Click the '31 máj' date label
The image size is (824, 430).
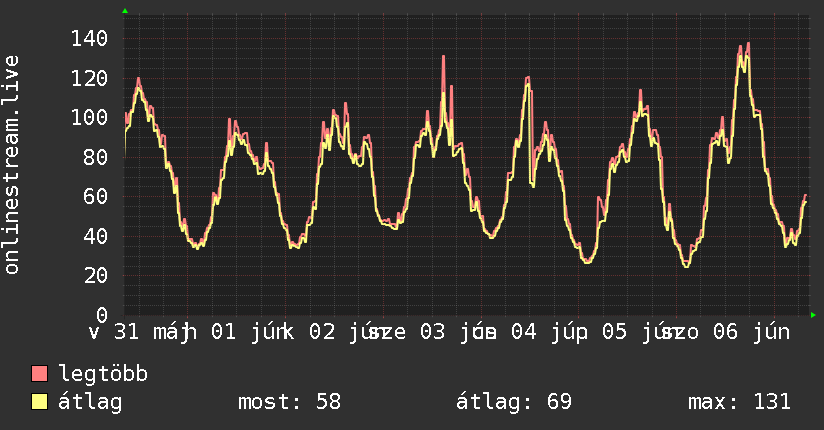[x=153, y=332]
